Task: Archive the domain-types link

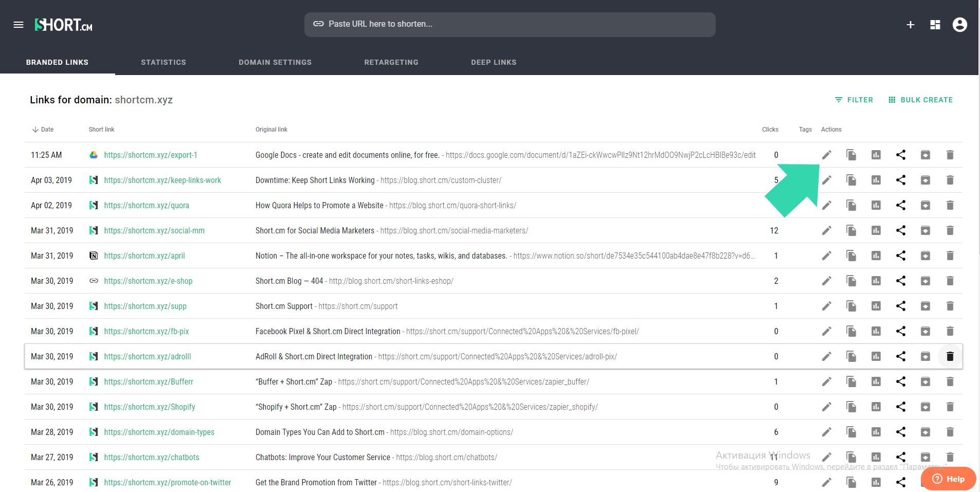Action: tap(925, 432)
